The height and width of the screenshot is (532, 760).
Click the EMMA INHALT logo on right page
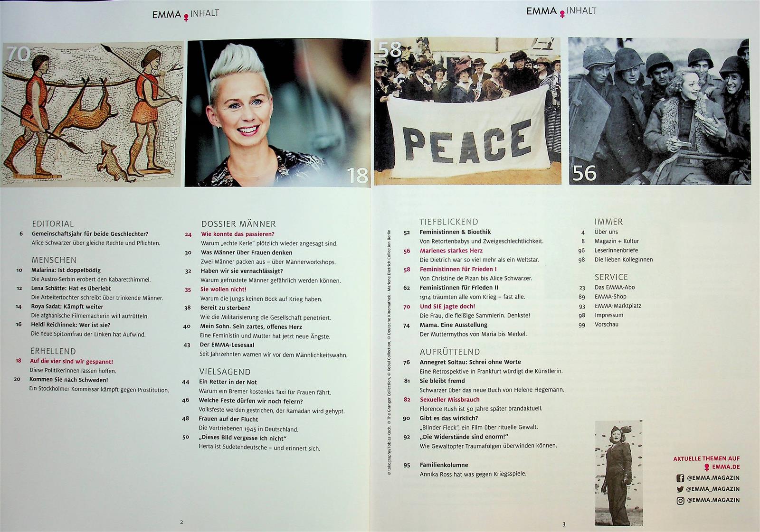point(561,11)
